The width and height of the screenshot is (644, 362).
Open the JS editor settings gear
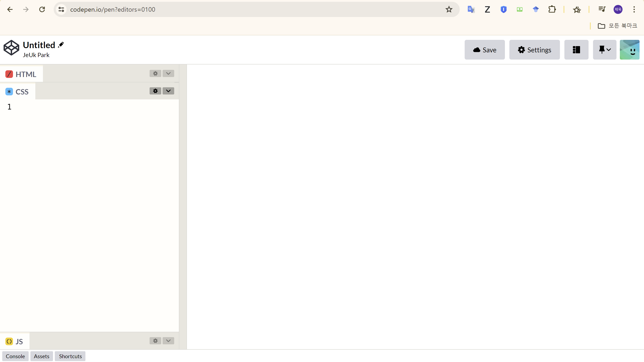[x=155, y=341]
